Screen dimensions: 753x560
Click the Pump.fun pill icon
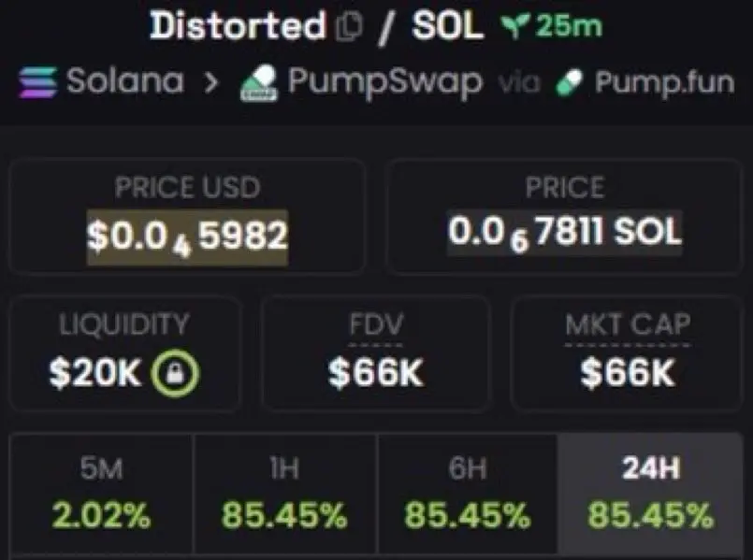point(570,82)
